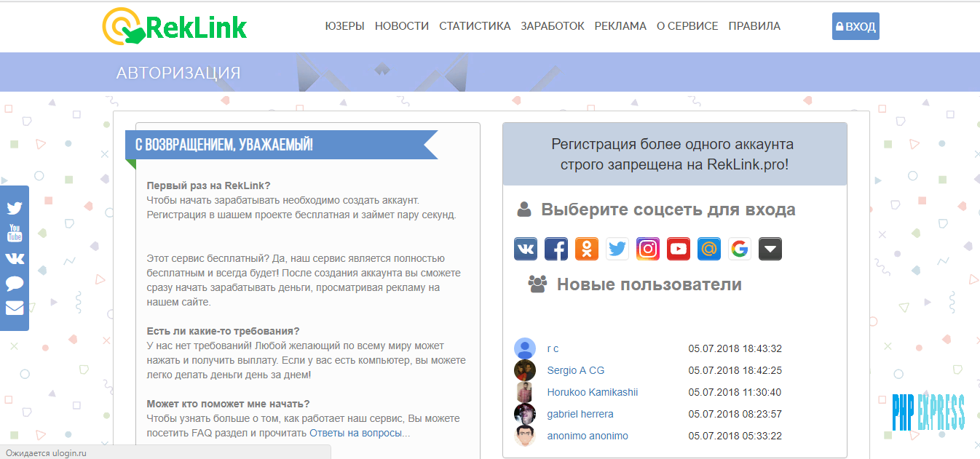Click the group icon beside Новые пользователи
The image size is (980, 459).
point(538,284)
